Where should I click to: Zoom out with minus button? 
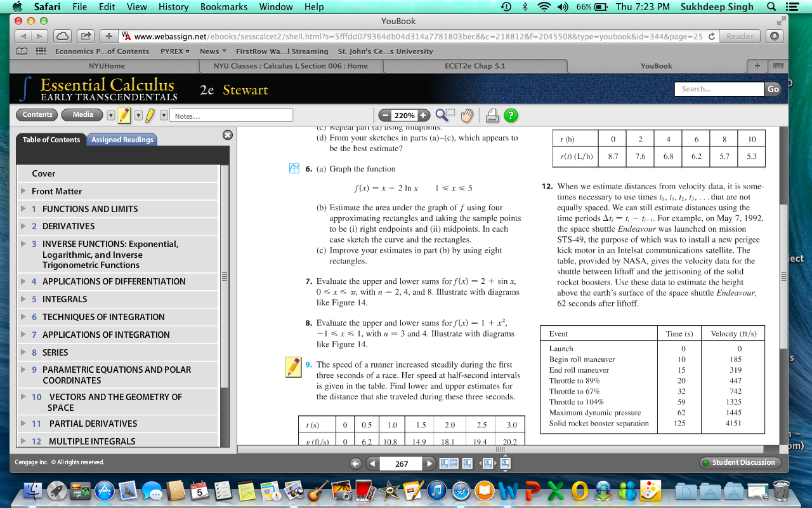(x=384, y=116)
